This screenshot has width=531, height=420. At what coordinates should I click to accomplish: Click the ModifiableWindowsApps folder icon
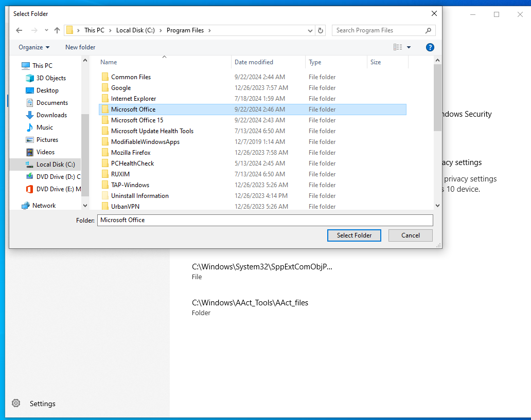point(105,142)
